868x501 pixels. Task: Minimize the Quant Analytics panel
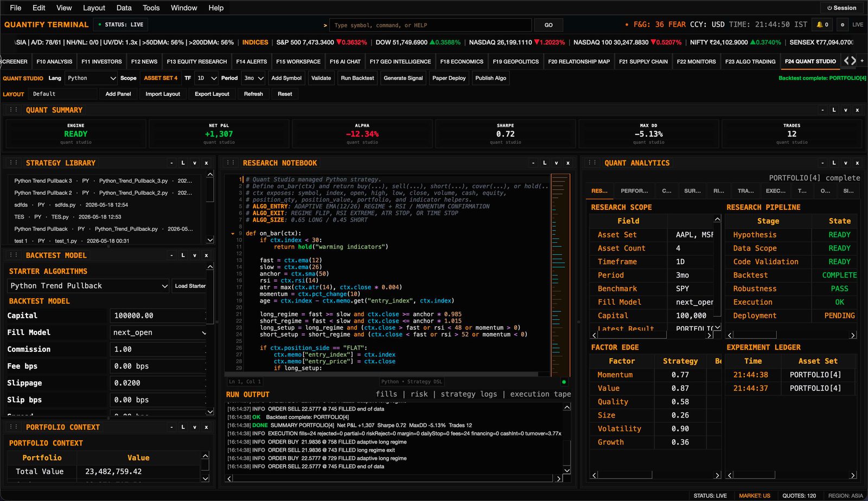click(822, 163)
